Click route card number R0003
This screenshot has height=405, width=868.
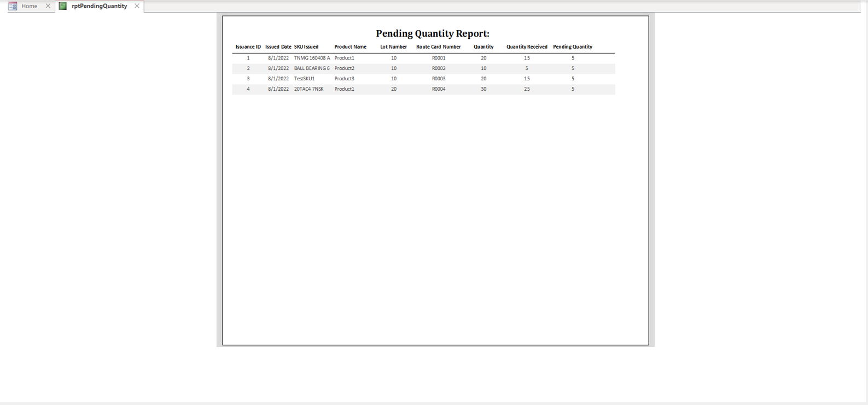click(x=438, y=79)
